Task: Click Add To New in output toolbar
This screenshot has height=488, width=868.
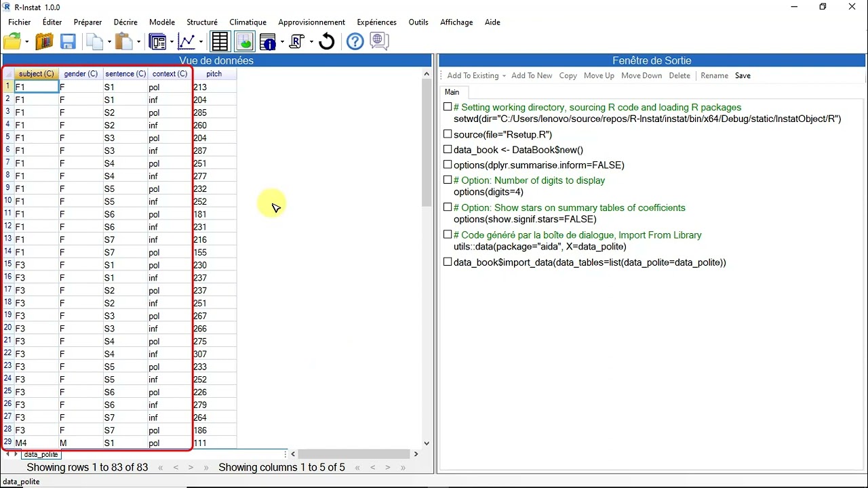Action: [x=532, y=76]
